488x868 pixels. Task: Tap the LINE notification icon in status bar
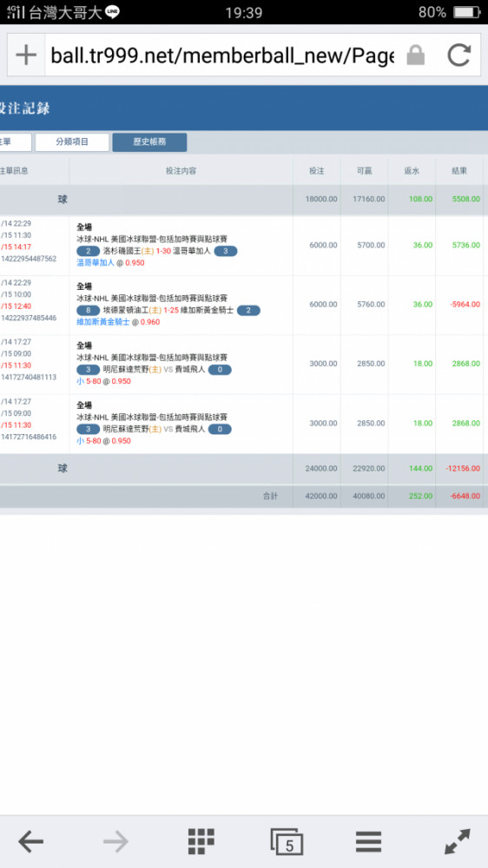[x=112, y=11]
